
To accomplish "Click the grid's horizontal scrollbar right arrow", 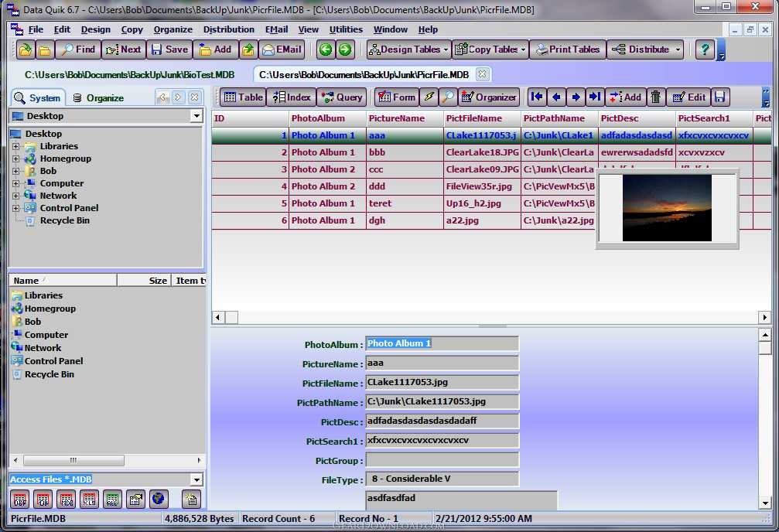I will click(764, 317).
